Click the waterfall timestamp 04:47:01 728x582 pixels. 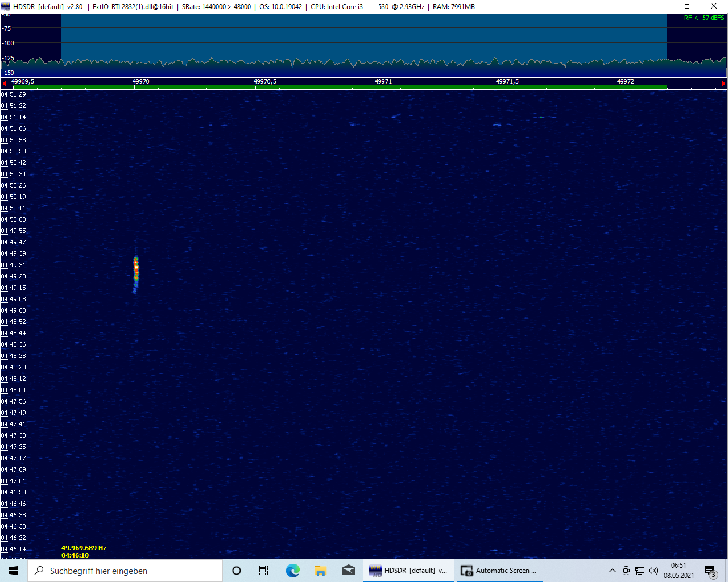click(13, 481)
